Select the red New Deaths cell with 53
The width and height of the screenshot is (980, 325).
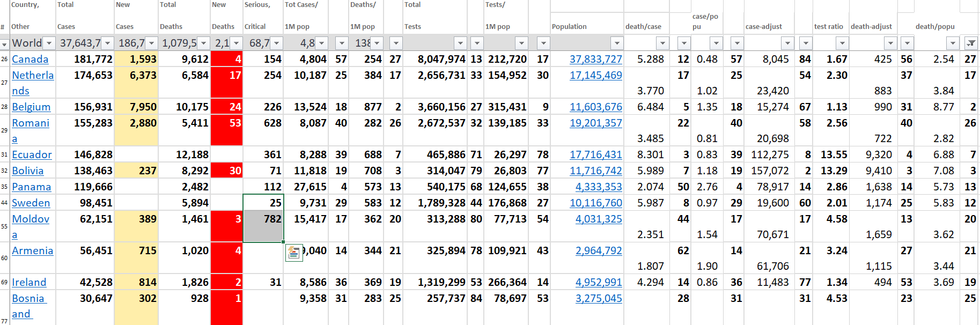227,130
